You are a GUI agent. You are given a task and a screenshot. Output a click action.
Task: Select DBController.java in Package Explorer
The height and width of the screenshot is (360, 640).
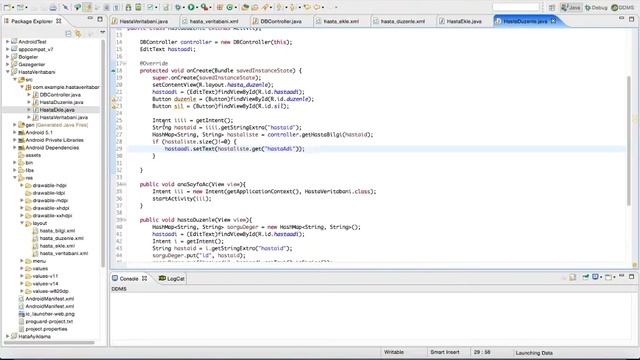point(60,95)
